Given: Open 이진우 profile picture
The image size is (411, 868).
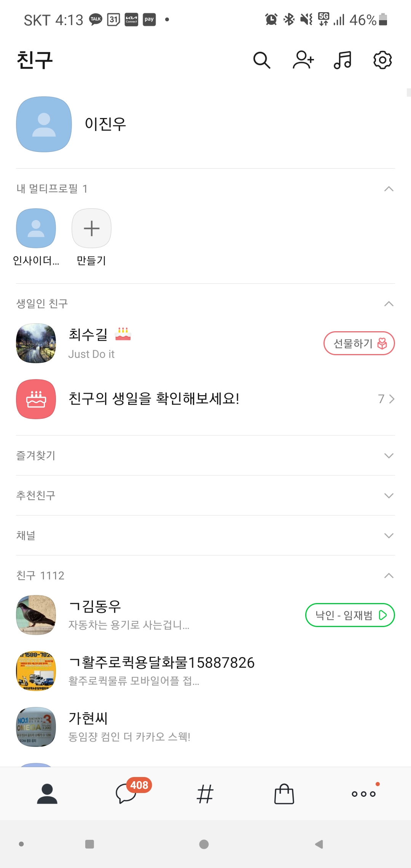Looking at the screenshot, I should [44, 124].
